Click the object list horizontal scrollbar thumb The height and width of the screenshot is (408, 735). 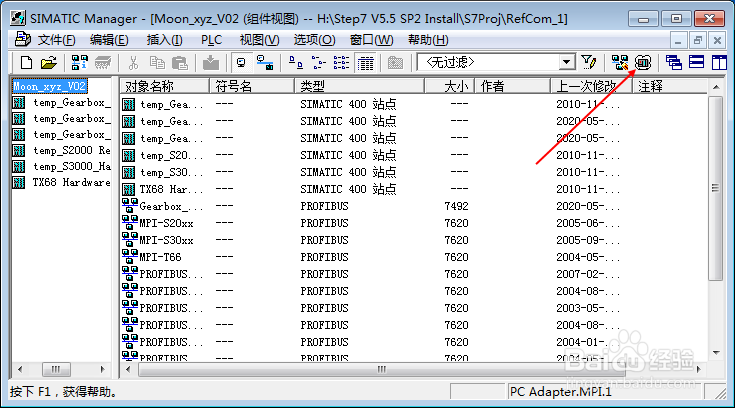coord(382,370)
